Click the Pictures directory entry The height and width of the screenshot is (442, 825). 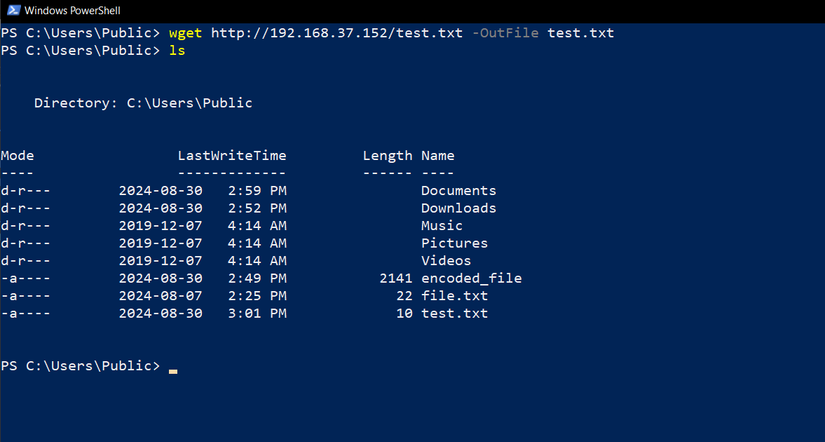pyautogui.click(x=454, y=243)
